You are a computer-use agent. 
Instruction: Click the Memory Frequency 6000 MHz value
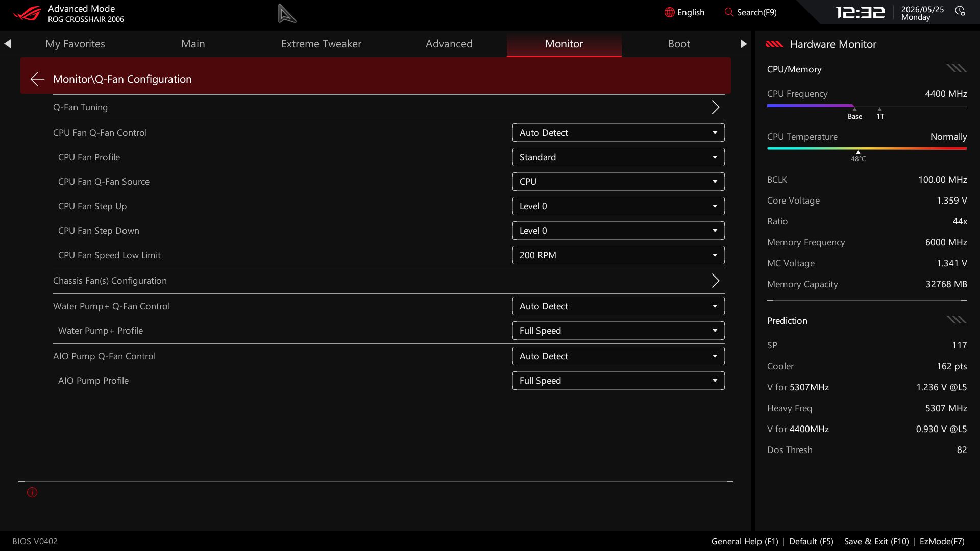pyautogui.click(x=946, y=242)
